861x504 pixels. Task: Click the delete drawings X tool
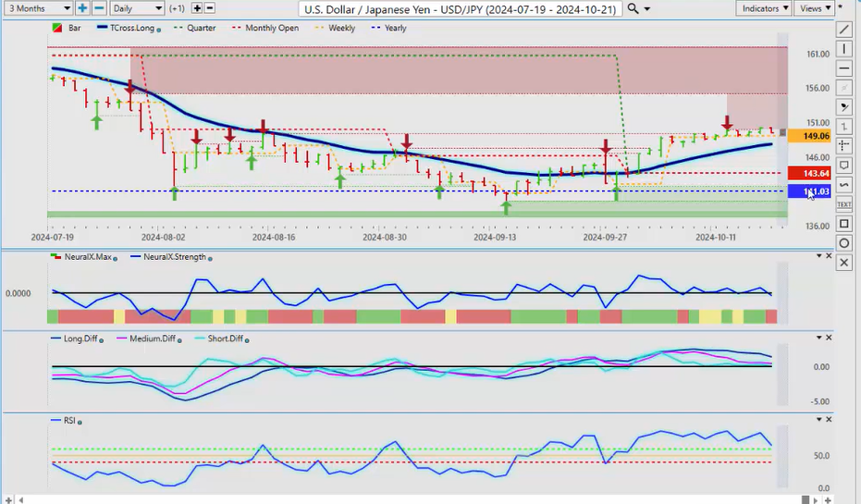click(x=844, y=263)
